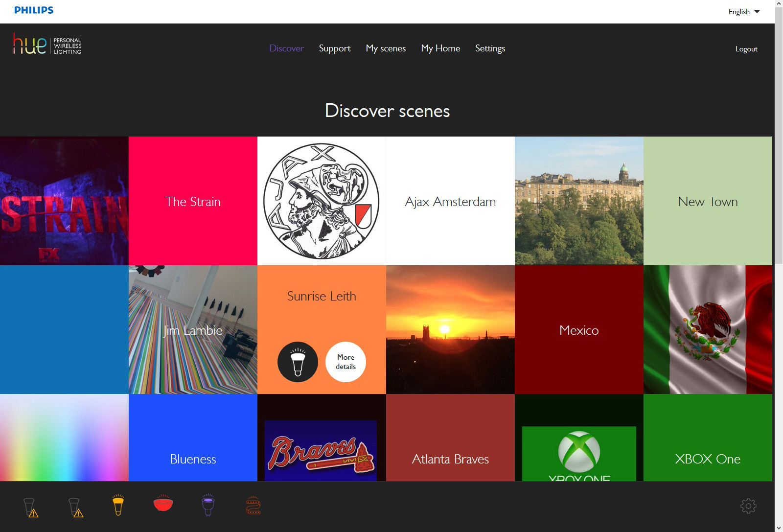Select the orange LightStrip icon
Image resolution: width=783 pixels, height=532 pixels.
253,506
